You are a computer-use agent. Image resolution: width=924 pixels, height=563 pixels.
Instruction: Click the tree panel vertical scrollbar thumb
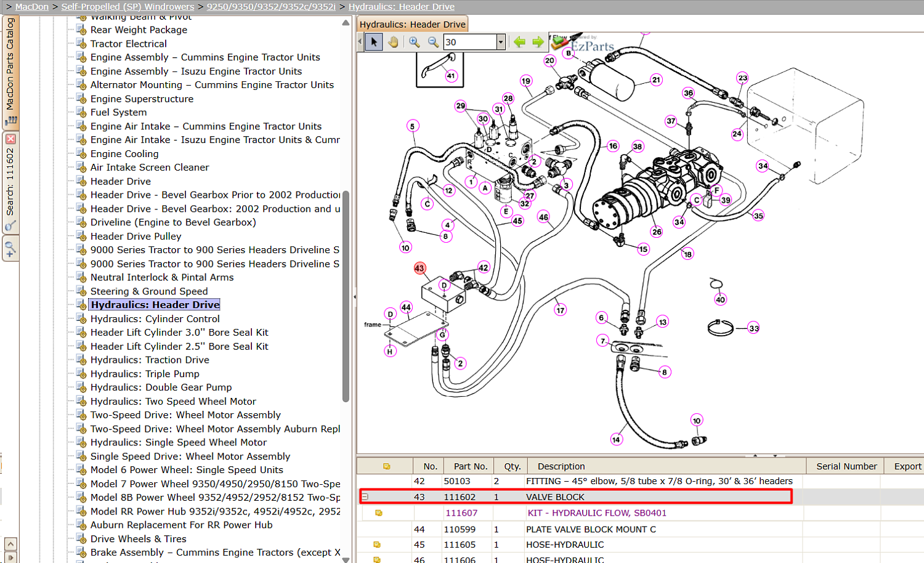coord(346,296)
